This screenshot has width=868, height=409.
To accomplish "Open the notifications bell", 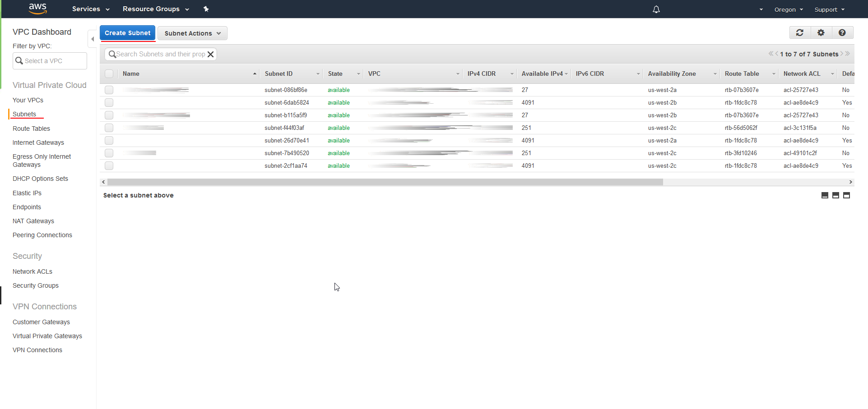I will (x=656, y=9).
